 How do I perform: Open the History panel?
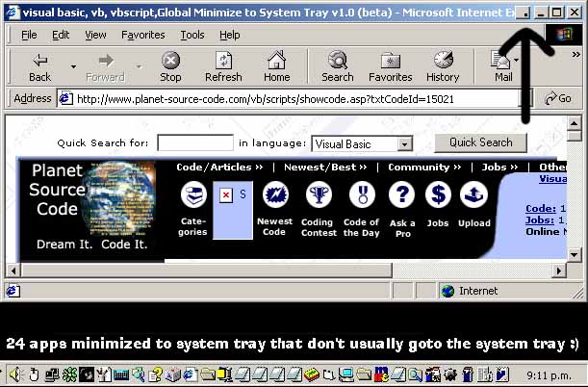pyautogui.click(x=442, y=66)
